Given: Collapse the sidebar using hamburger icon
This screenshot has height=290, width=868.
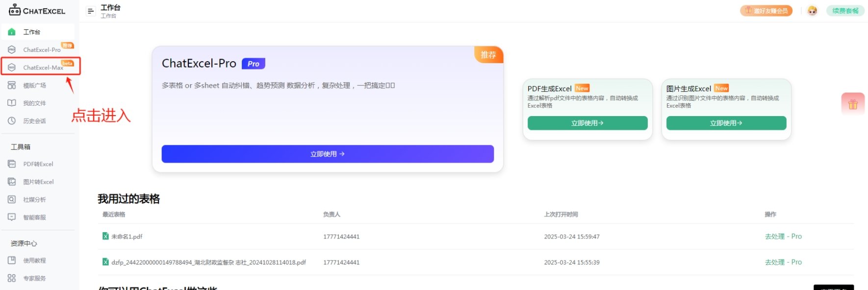Looking at the screenshot, I should point(90,11).
